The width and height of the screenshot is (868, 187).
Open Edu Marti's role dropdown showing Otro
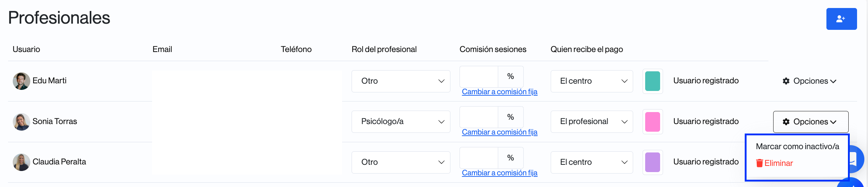pyautogui.click(x=400, y=81)
